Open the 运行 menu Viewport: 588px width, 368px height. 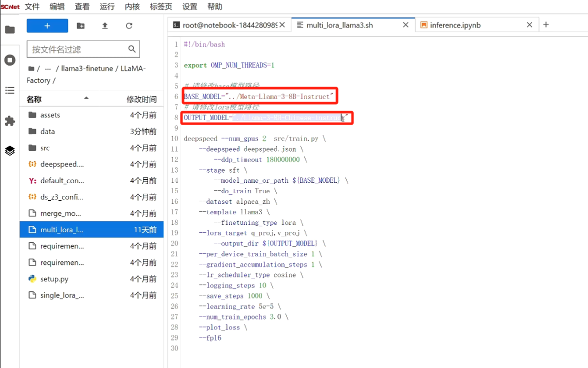pos(107,7)
